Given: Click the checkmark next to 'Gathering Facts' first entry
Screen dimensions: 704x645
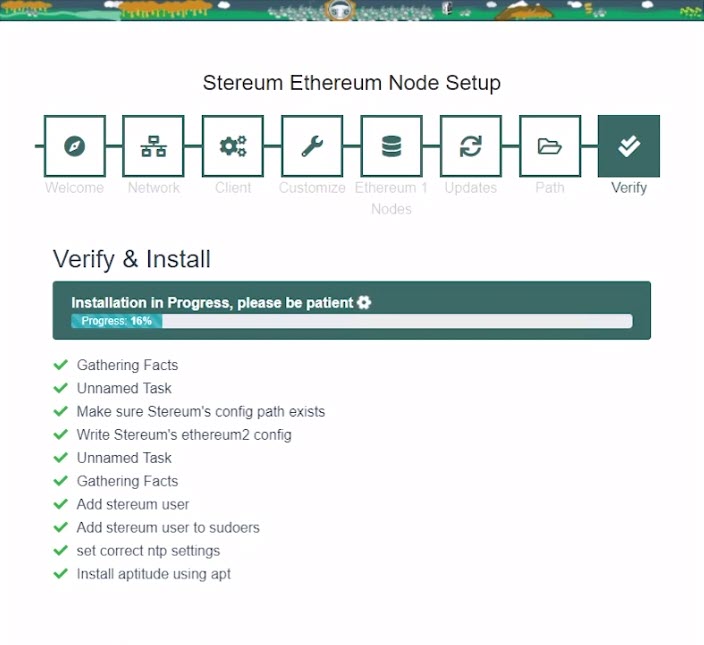Looking at the screenshot, I should (x=61, y=364).
